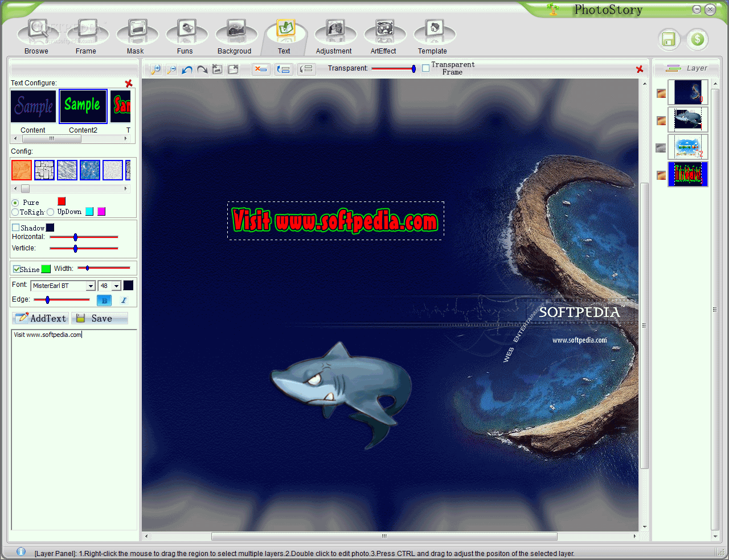Move the layer up icon

click(x=284, y=69)
